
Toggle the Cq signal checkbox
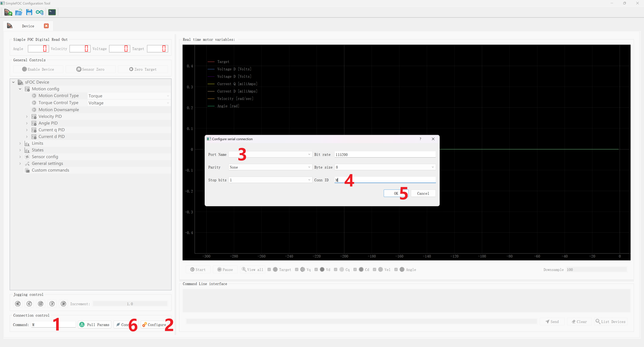pyautogui.click(x=336, y=269)
